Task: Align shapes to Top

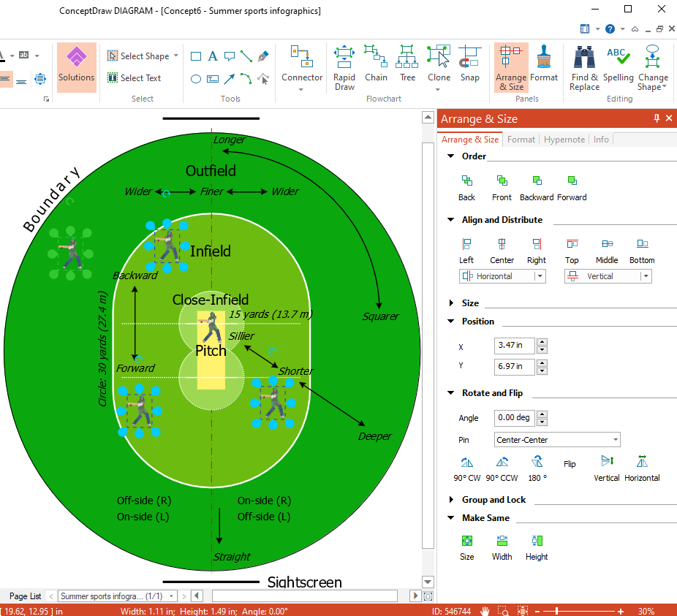Action: click(572, 251)
